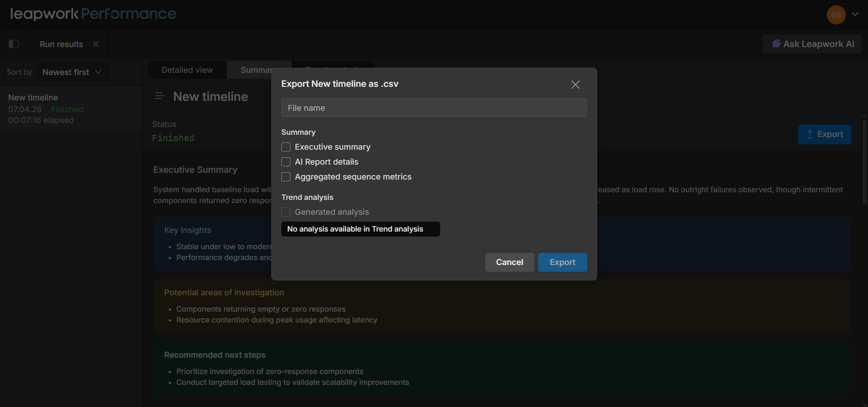Expand the user account chevron menu
The image size is (868, 407).
point(855,14)
